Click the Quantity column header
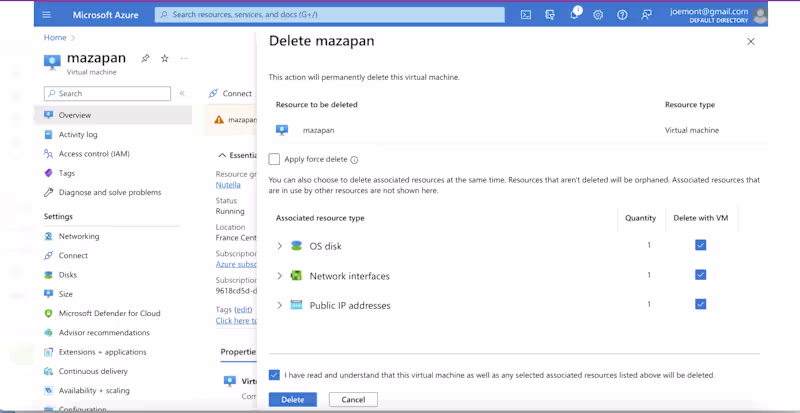Screen dimensions: 800x413 pyautogui.click(x=640, y=218)
